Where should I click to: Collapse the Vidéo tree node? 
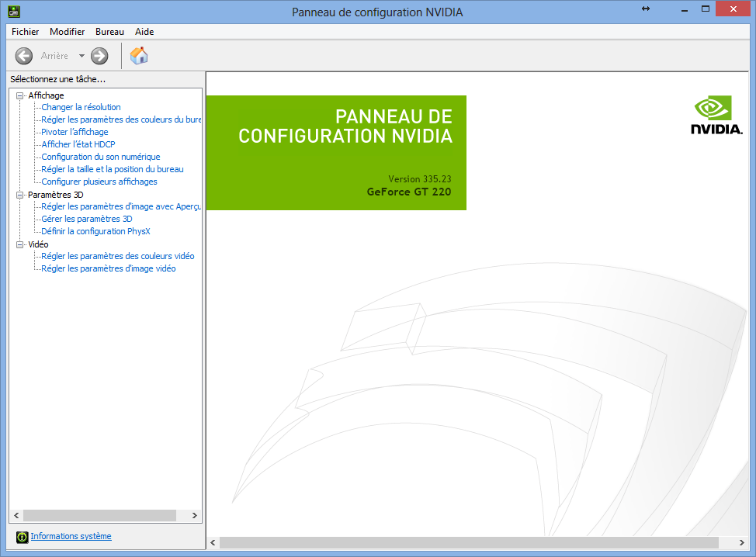pos(19,244)
